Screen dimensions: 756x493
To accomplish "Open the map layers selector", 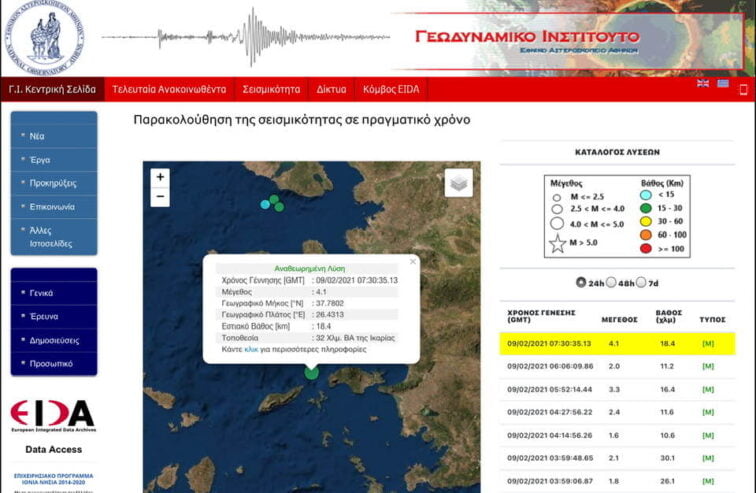I will tap(459, 183).
